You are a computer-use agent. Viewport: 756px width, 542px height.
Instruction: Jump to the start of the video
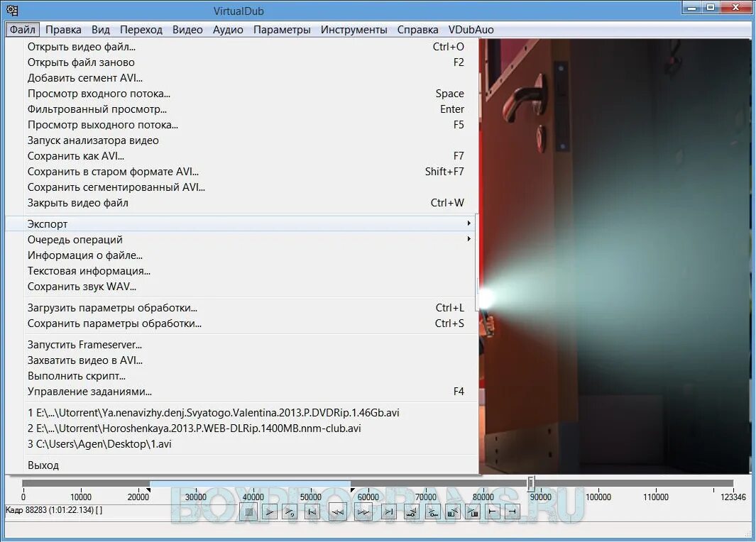pyautogui.click(x=312, y=511)
